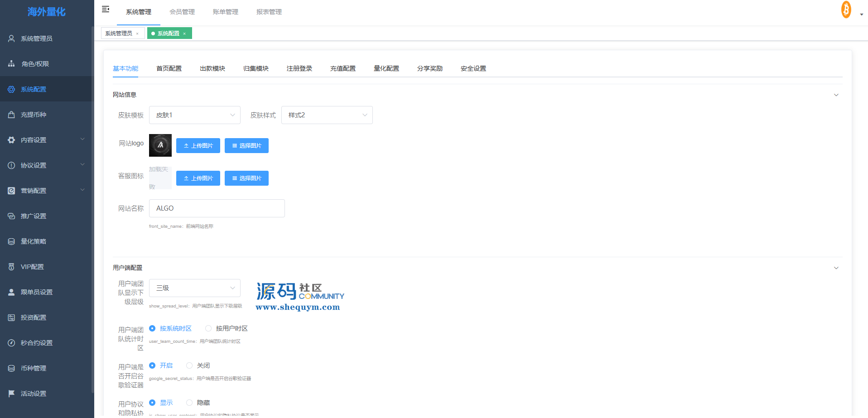Select the 按用户时区 radio option
This screenshot has height=418, width=868.
pos(208,328)
